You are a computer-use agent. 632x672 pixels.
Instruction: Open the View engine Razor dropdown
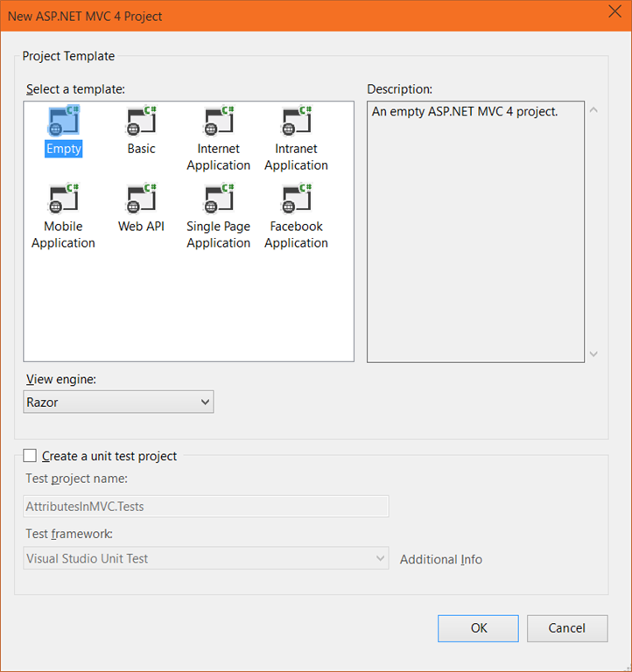pos(118,402)
